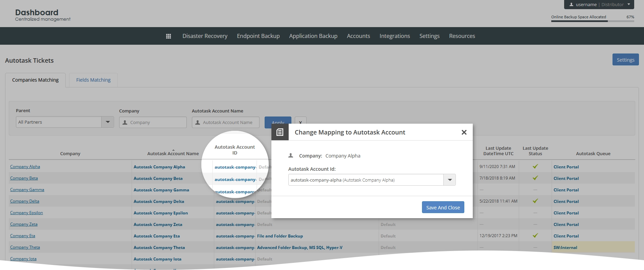The height and width of the screenshot is (270, 644).
Task: Click Autotask Company Epsilon account name
Action: coord(161,213)
